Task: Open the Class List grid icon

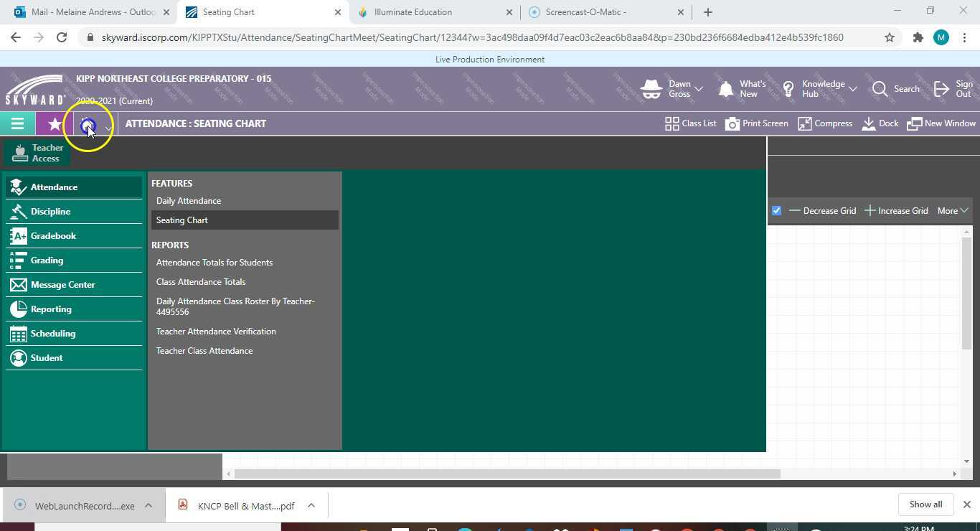Action: click(x=672, y=123)
